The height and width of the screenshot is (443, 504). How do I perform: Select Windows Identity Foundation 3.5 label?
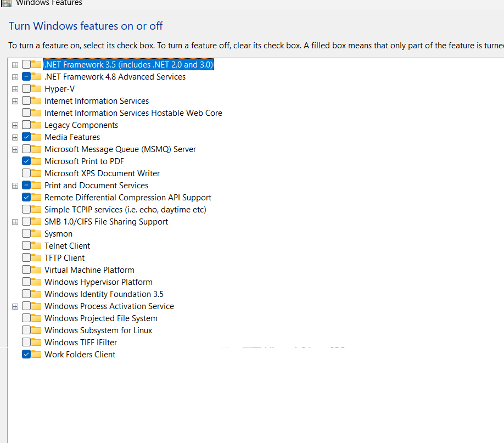tap(104, 294)
